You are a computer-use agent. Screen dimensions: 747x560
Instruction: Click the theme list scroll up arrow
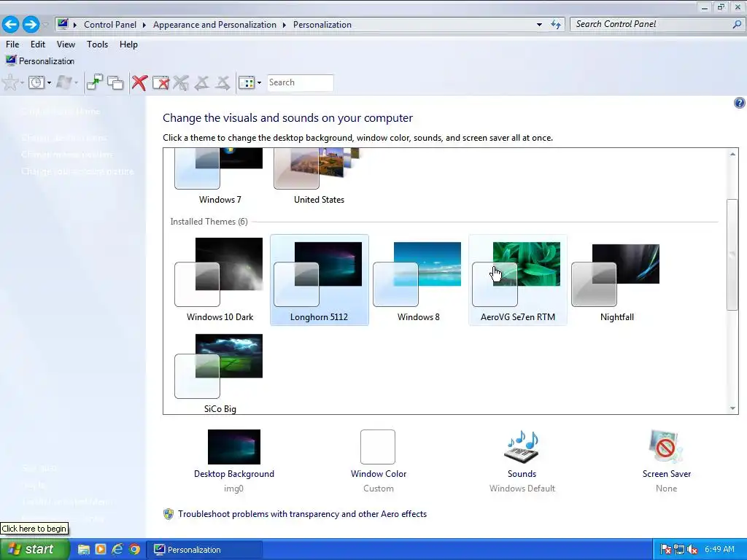[732, 155]
